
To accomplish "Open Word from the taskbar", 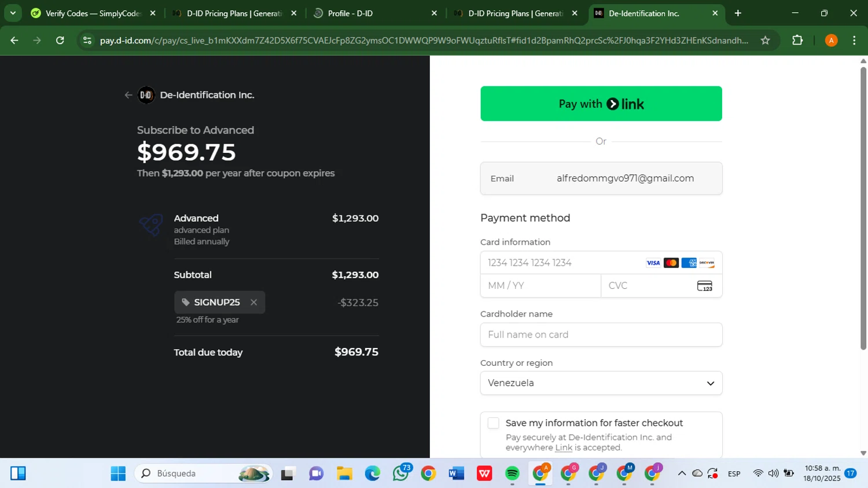I will 456,474.
